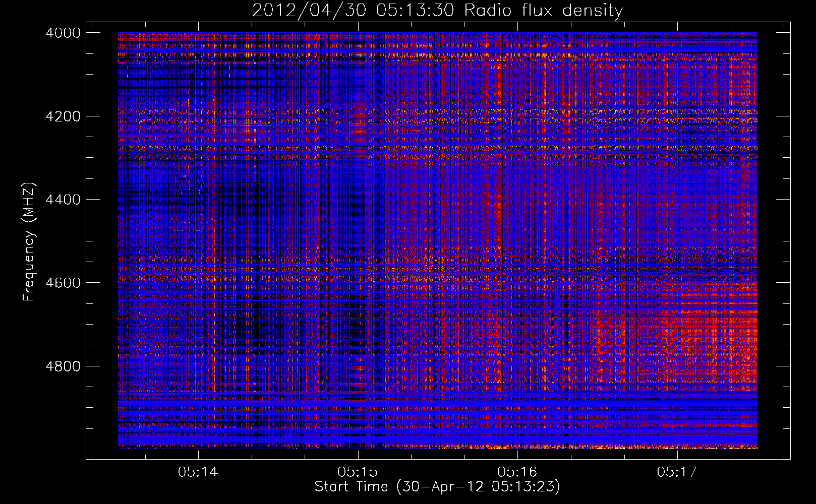The width and height of the screenshot is (816, 504).
Task: Select the '05:15' time axis label
Action: [358, 472]
